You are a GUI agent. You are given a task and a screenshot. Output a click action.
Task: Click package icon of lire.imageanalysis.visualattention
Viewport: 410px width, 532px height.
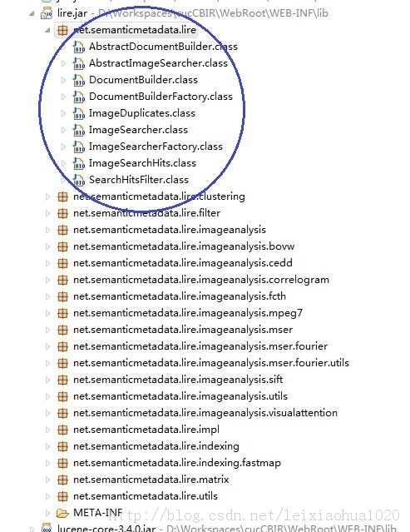pyautogui.click(x=62, y=413)
